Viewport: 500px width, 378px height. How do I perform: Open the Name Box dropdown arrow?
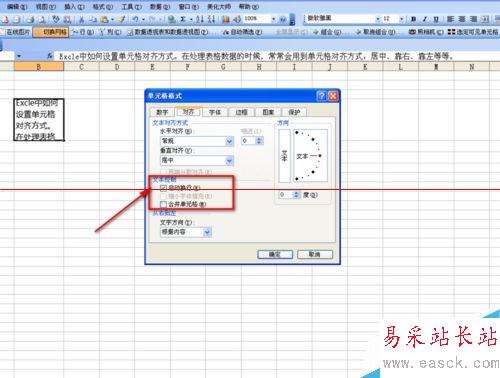19,56
